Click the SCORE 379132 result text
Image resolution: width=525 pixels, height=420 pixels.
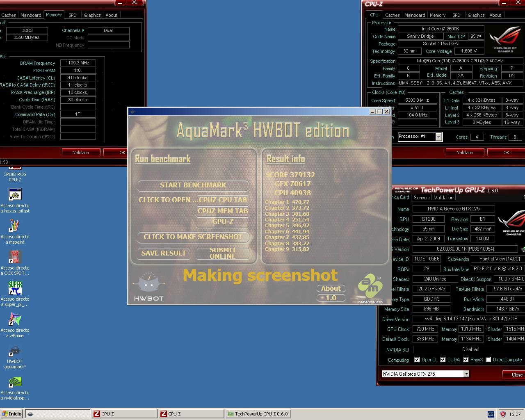pos(290,175)
